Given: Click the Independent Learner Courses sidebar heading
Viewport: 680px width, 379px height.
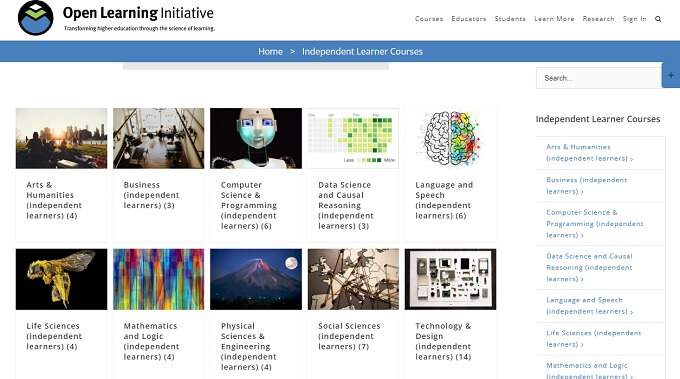Looking at the screenshot, I should [598, 119].
